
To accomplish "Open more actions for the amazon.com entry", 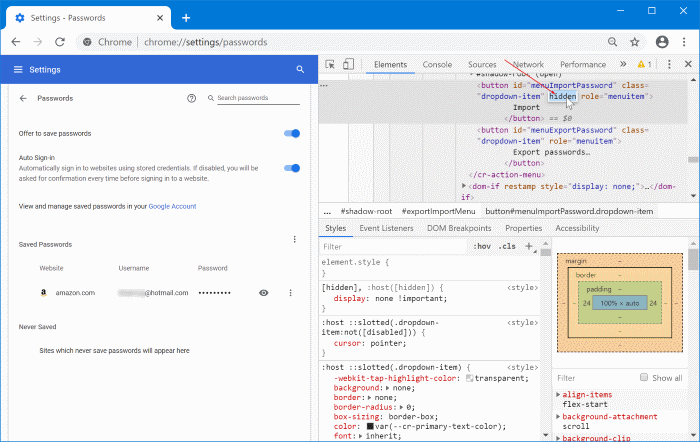I will coord(290,293).
